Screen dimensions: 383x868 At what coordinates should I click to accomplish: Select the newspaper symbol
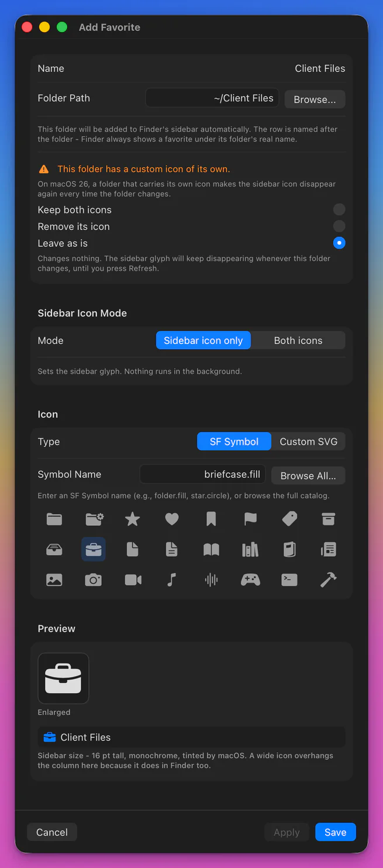(329, 549)
